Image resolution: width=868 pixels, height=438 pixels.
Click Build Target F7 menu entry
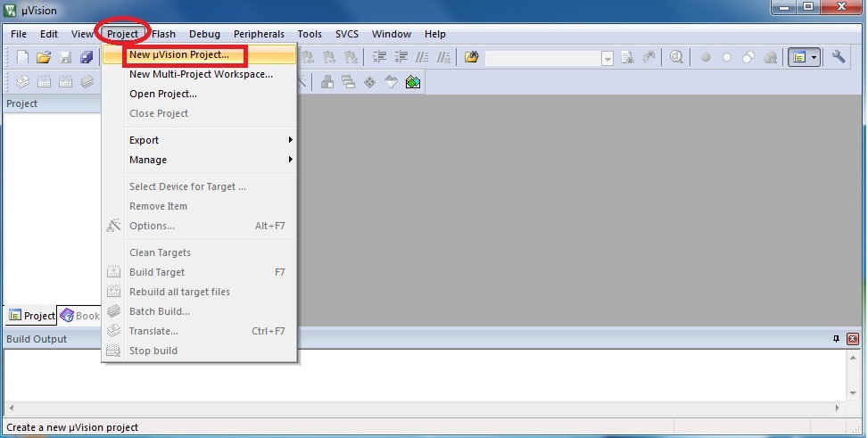point(199,272)
